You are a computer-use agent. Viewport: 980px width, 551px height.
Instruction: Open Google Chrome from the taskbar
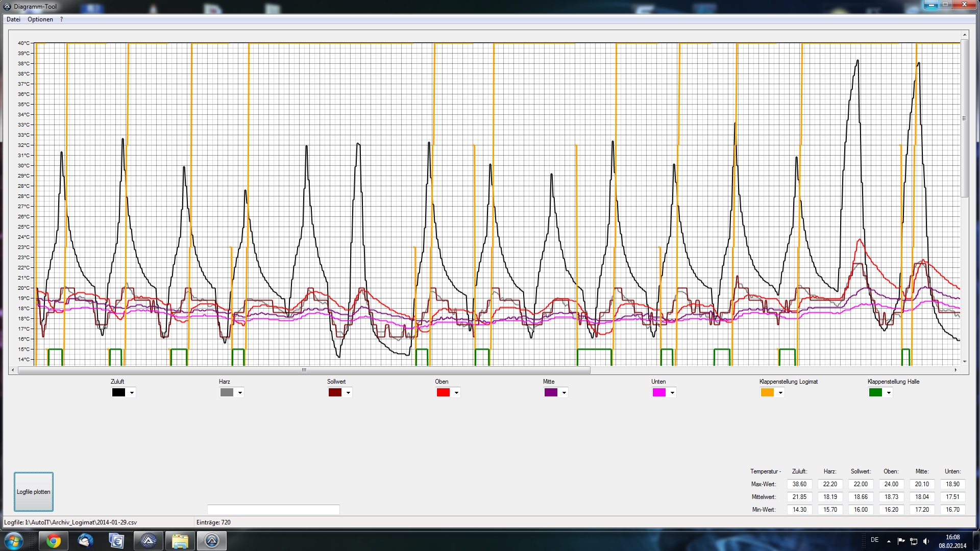(53, 541)
